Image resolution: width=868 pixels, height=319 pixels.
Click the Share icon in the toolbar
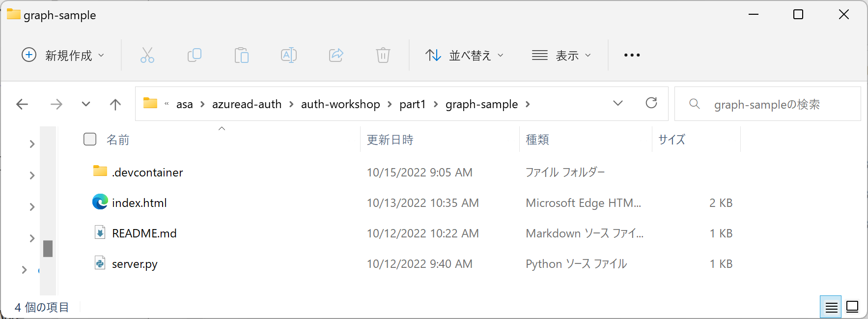point(336,55)
